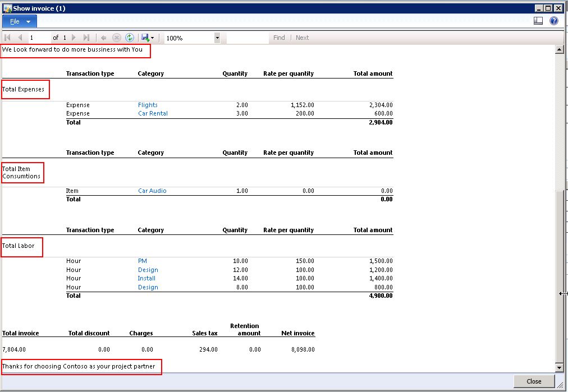This screenshot has width=568, height=392.
Task: Click the next page arrow
Action: (x=74, y=38)
